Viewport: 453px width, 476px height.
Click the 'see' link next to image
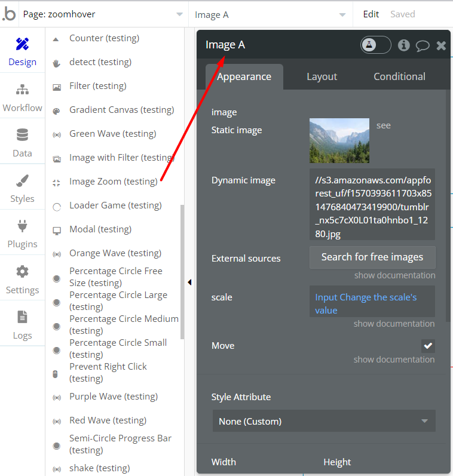coord(384,125)
